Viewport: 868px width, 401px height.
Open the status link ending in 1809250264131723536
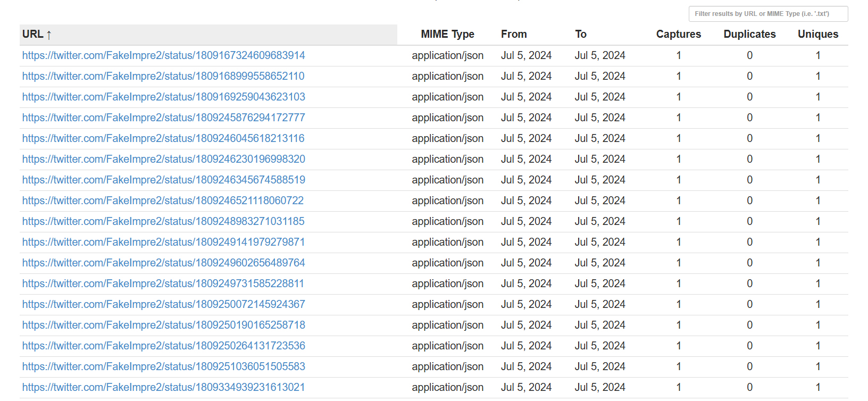tap(164, 346)
